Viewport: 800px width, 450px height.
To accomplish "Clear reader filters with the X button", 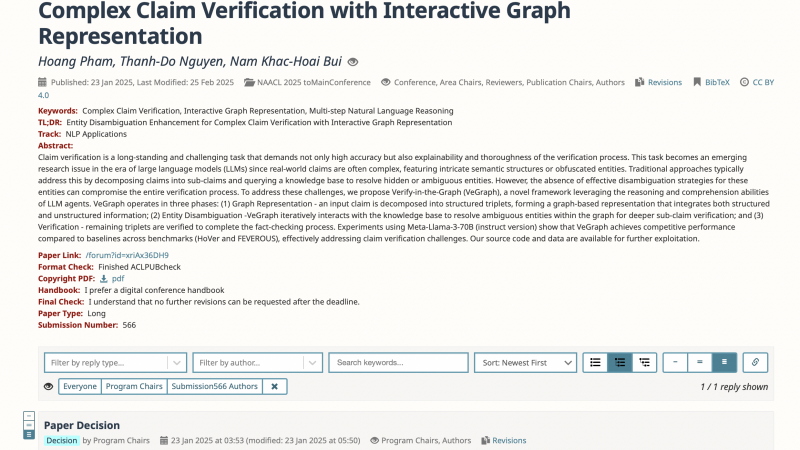I will point(274,387).
